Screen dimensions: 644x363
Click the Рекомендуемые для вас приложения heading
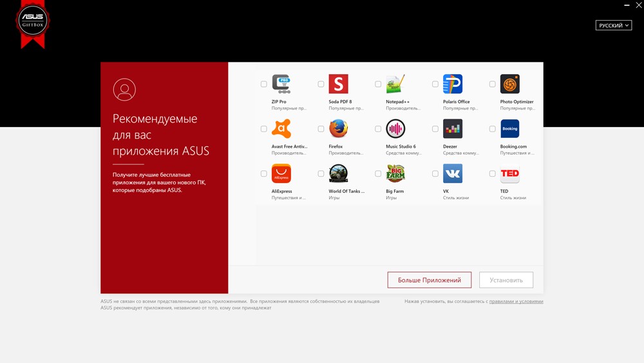(x=160, y=135)
